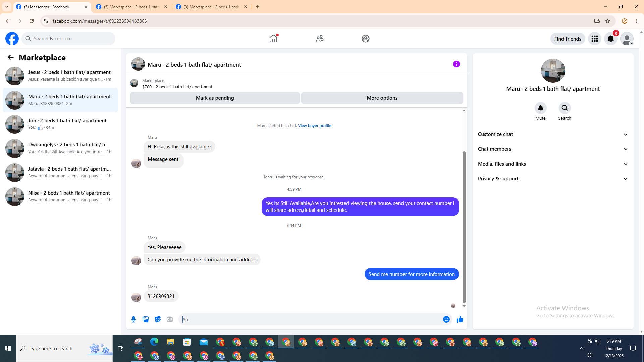Viewport: 644px width, 362px height.
Task: Select the Maru conversation row
Action: pos(60,100)
